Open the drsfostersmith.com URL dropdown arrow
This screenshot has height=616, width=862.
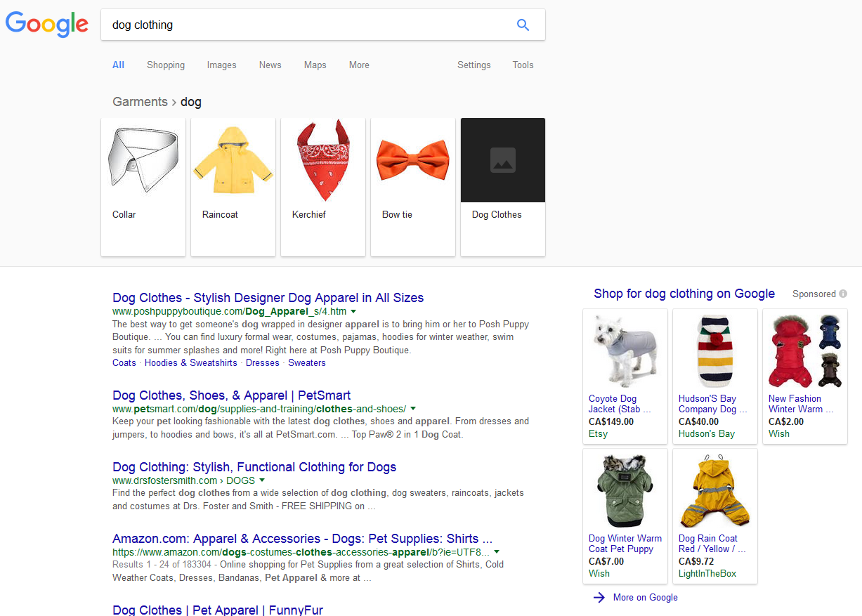(262, 480)
